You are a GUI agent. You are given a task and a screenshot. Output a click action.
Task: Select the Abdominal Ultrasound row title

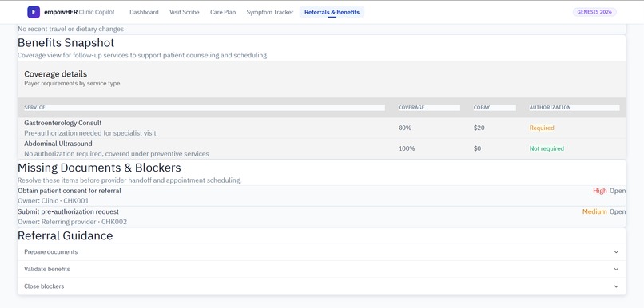(58, 144)
